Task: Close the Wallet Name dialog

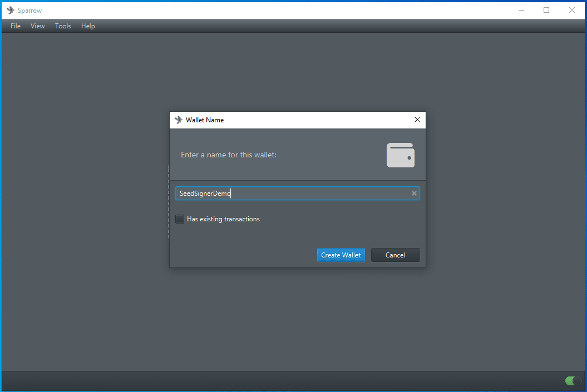Action: [x=417, y=120]
